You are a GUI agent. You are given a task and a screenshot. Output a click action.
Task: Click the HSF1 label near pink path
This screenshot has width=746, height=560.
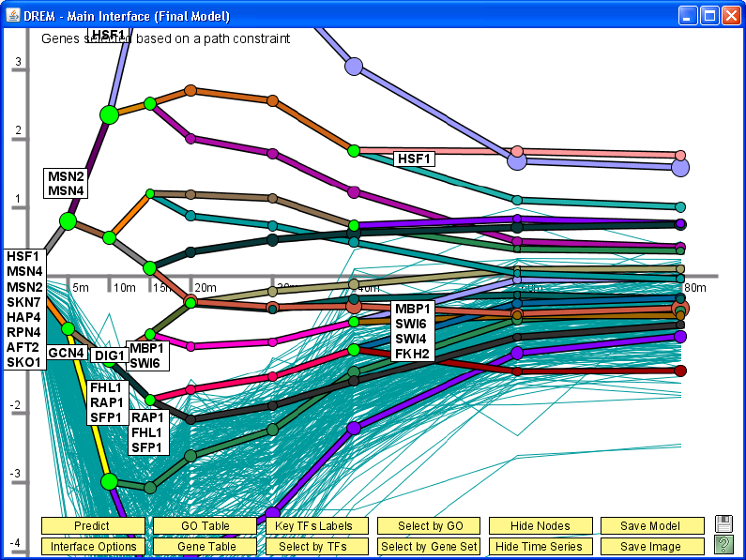[x=414, y=159]
